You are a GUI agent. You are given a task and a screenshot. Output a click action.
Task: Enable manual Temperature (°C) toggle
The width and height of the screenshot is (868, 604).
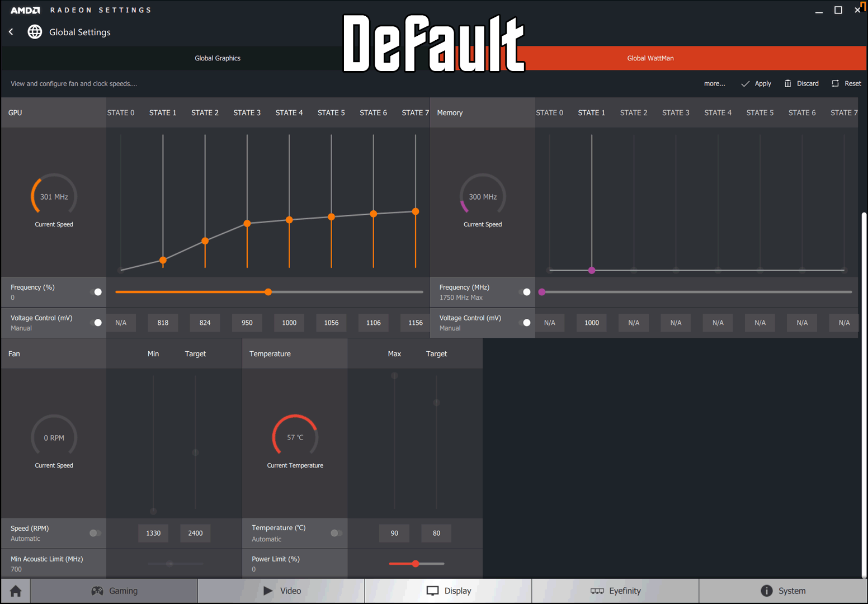(x=337, y=533)
